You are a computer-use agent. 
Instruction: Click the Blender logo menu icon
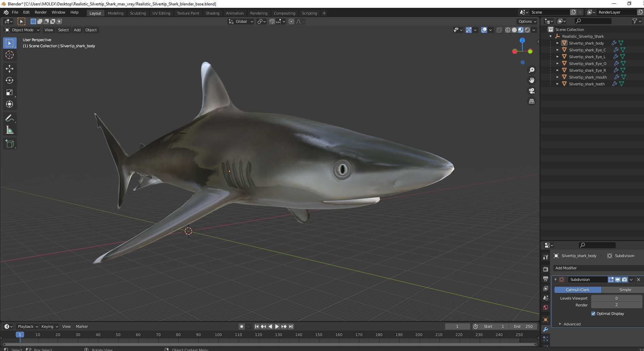click(x=6, y=12)
